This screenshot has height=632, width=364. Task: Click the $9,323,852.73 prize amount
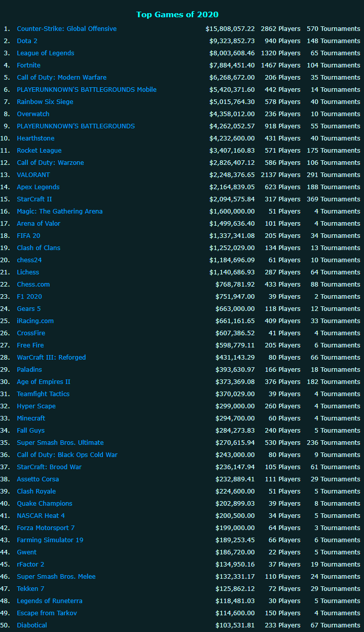pos(232,41)
